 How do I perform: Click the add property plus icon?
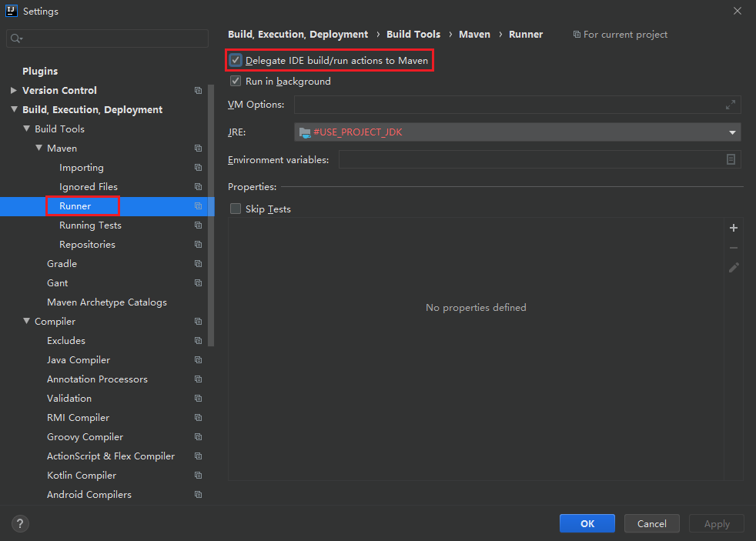734,228
